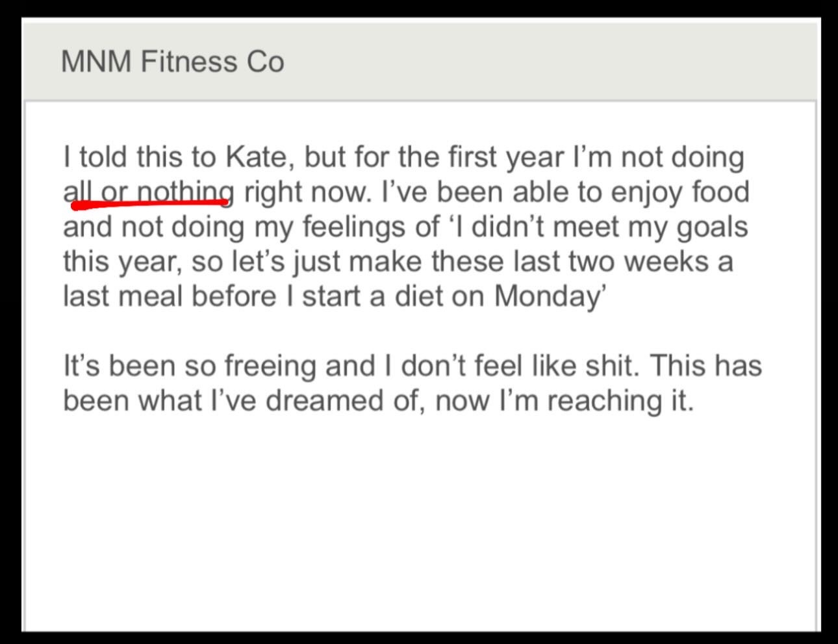
Task: Click the words "right now" after the underlined phrase
Action: (x=305, y=192)
